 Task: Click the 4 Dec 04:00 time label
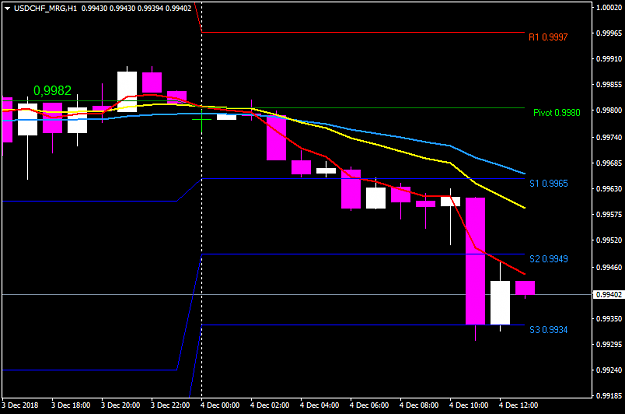point(320,405)
